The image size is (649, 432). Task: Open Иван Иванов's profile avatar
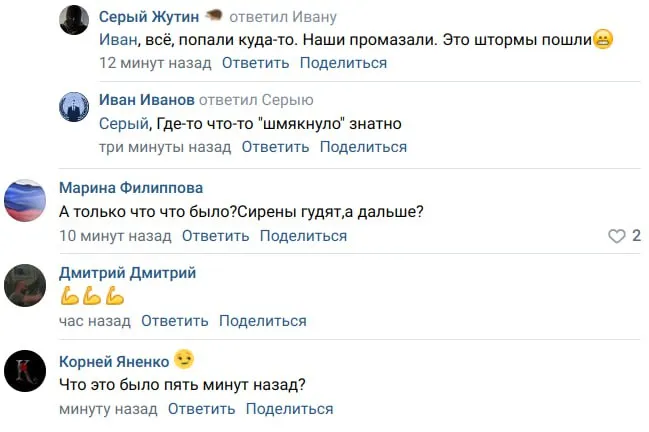click(x=74, y=104)
